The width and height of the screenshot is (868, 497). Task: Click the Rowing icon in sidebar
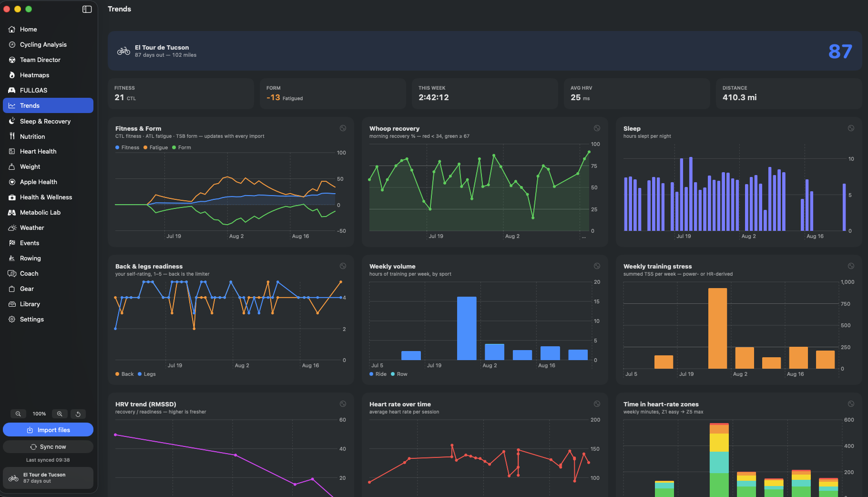(x=12, y=258)
